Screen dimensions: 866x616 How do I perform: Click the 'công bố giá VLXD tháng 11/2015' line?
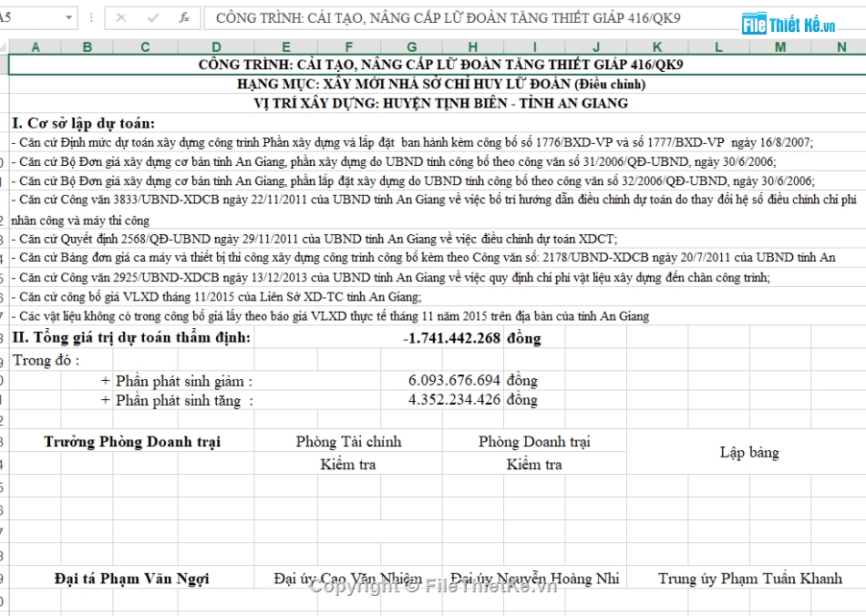click(x=216, y=297)
